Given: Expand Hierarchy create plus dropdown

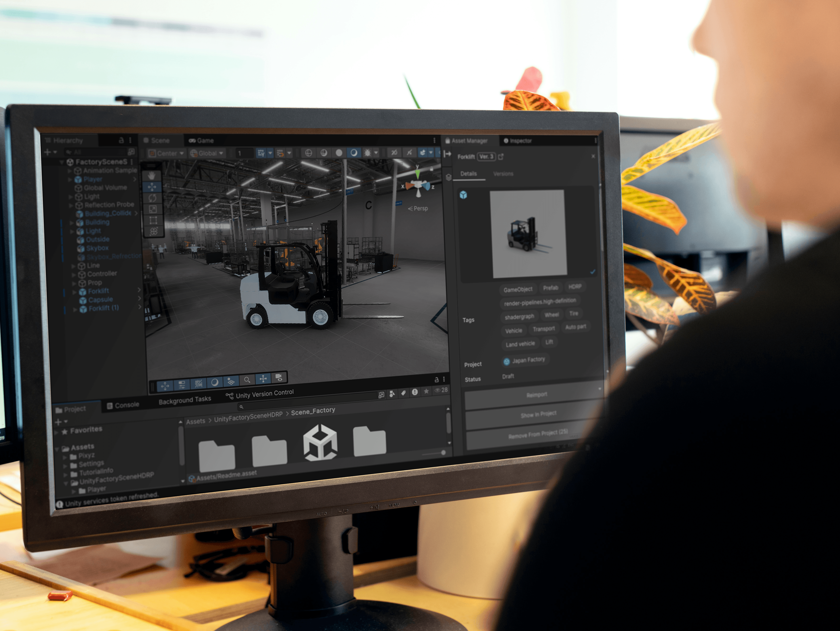Looking at the screenshot, I should (x=50, y=152).
